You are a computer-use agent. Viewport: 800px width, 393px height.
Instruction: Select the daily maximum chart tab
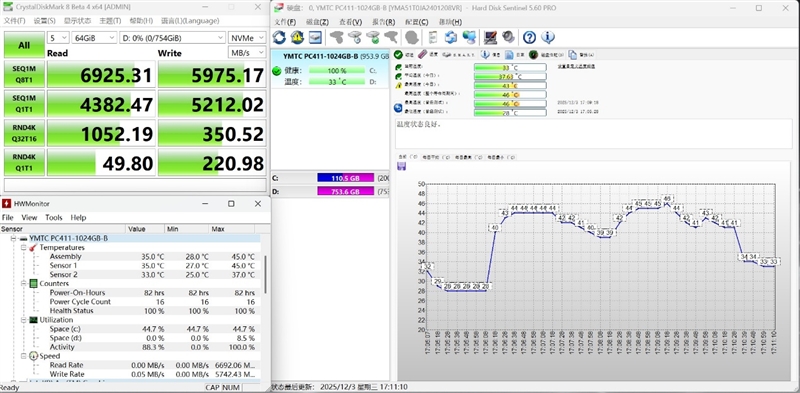tap(468, 157)
